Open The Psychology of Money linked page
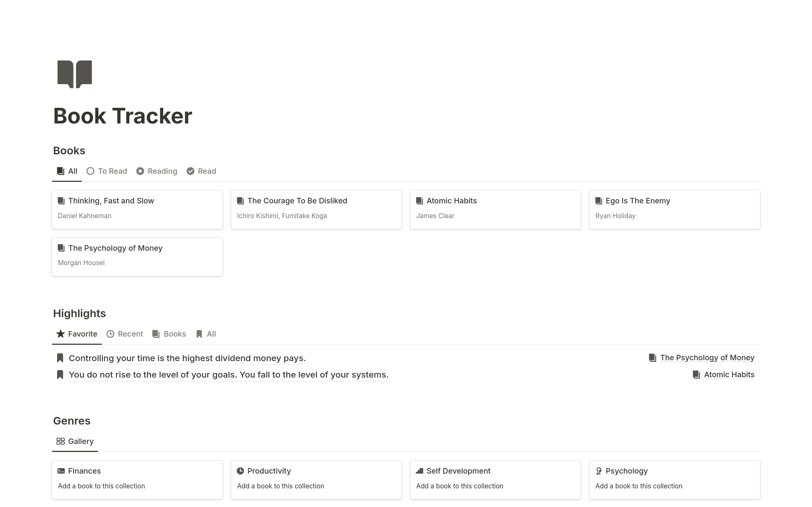812x507 pixels. tap(707, 358)
